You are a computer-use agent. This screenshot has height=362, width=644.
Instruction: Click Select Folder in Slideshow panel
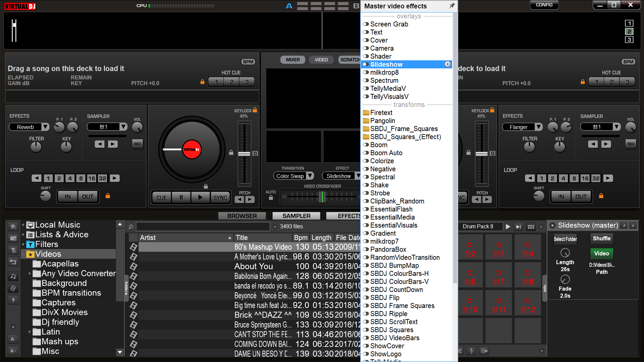(x=565, y=239)
